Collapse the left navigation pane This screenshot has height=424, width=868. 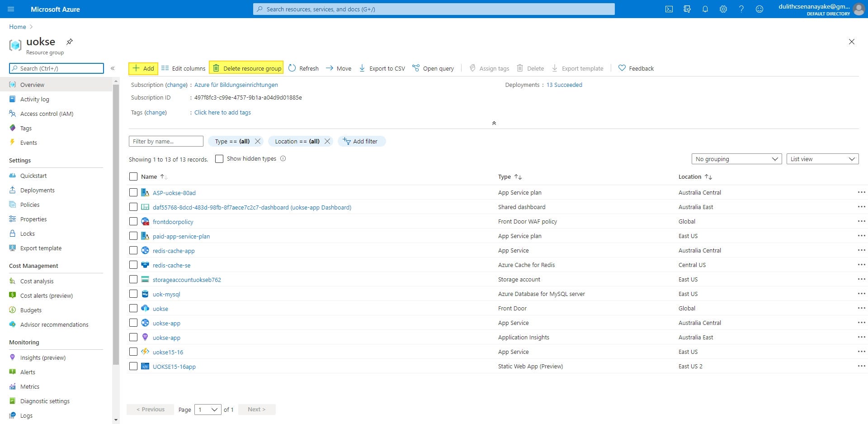[x=113, y=68]
